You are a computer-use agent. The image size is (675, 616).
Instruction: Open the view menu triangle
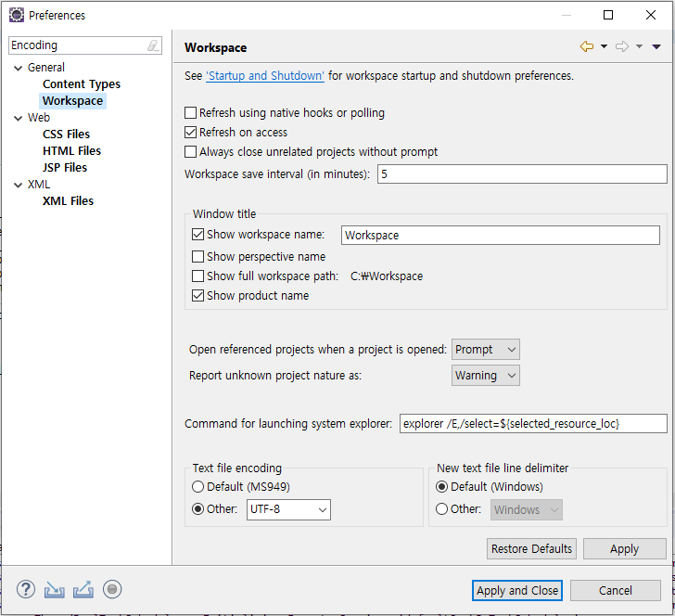[656, 46]
